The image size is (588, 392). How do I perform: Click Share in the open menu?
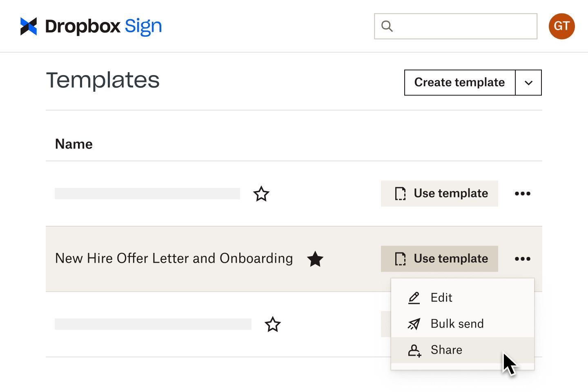click(446, 350)
